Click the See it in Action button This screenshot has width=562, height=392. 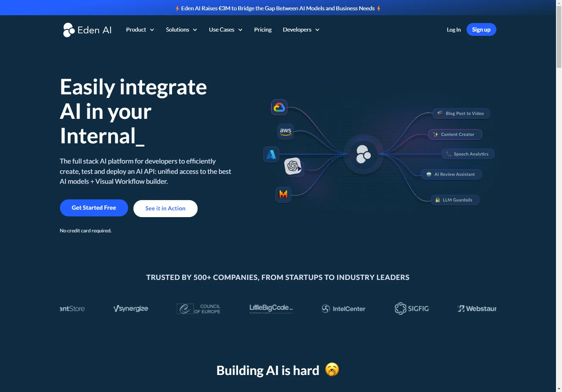point(165,209)
